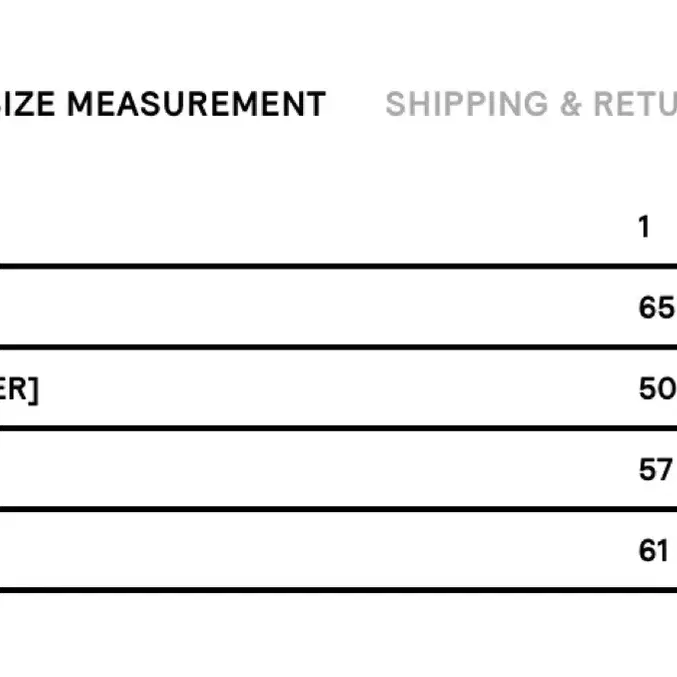The width and height of the screenshot is (677, 677).
Task: Select the value 50 in the table
Action: coord(657,389)
